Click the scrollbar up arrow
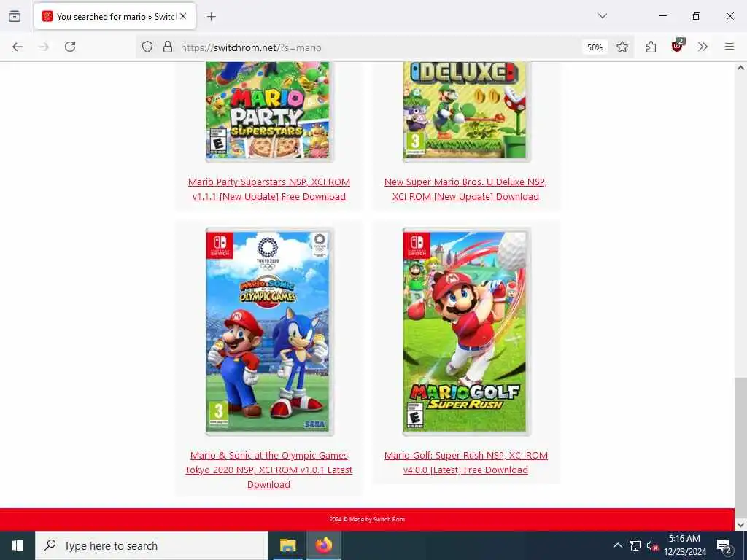The image size is (747, 560). 740,68
